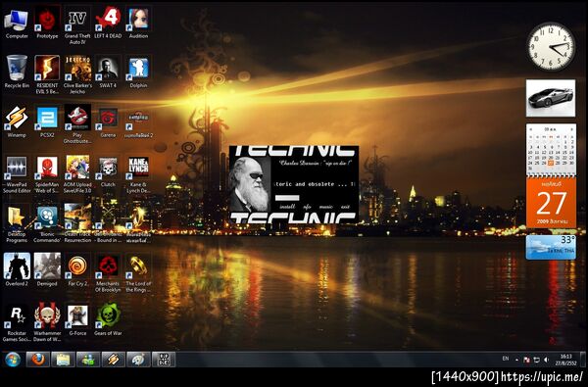Image resolution: width=588 pixels, height=387 pixels.
Task: Click exit in the Technic installer
Action: point(345,207)
